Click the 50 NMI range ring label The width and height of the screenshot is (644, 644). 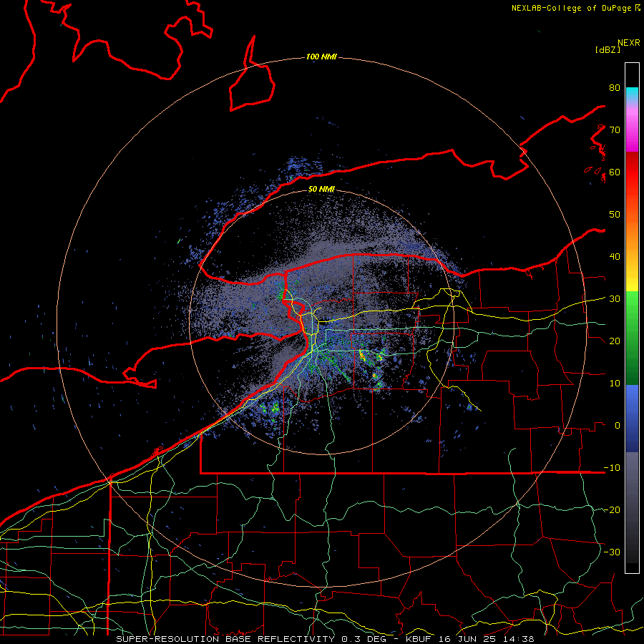tap(321, 190)
